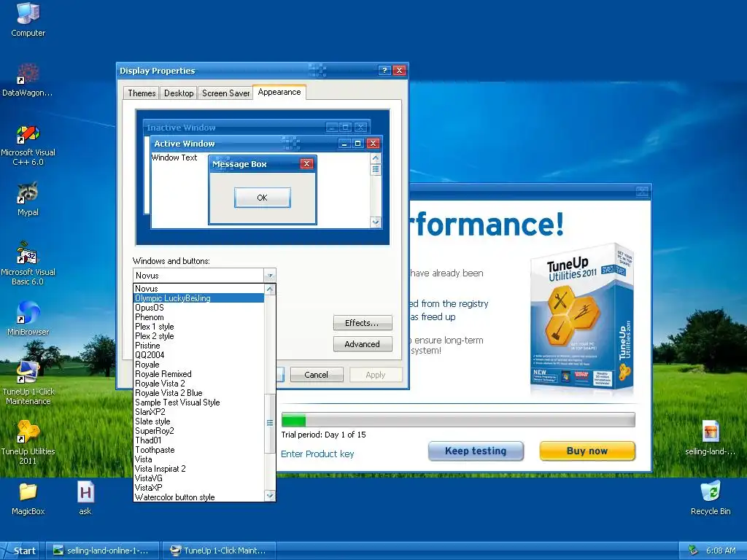
Task: Choose Watercolor button style
Action: [x=198, y=497]
